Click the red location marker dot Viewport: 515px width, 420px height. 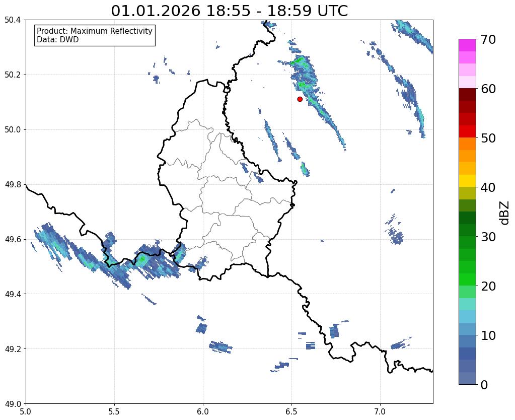pos(300,99)
